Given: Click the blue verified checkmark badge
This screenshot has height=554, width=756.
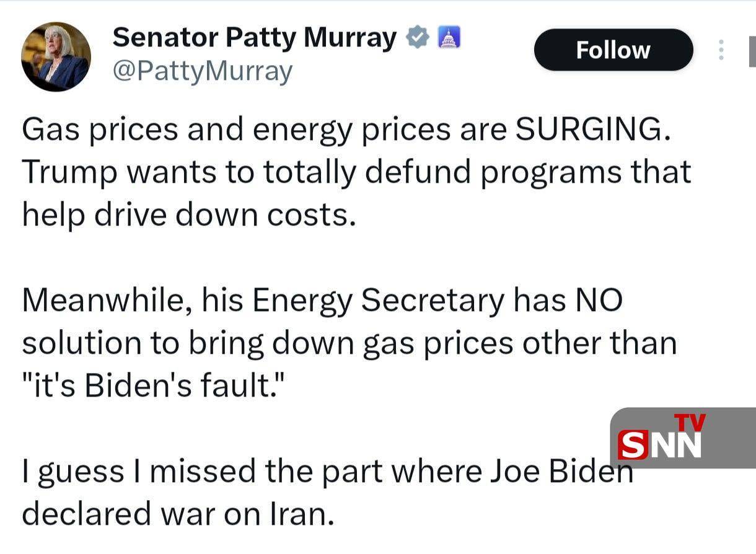Looking at the screenshot, I should [418, 38].
